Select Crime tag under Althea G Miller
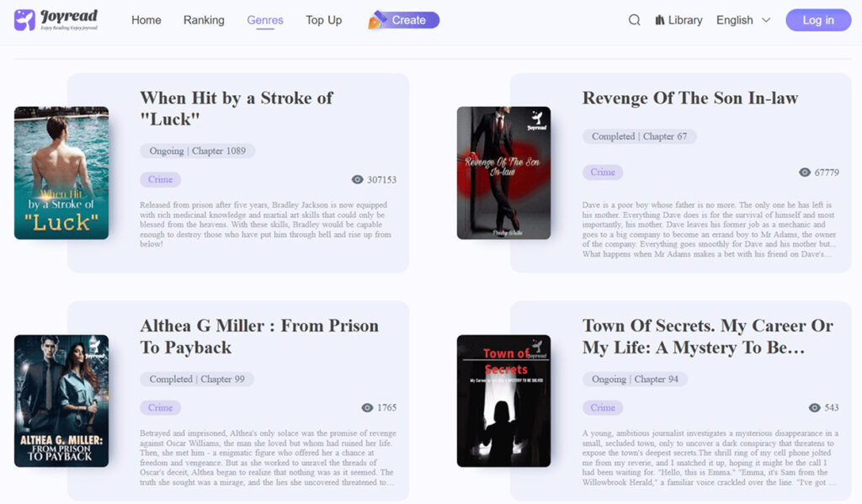 click(x=161, y=408)
